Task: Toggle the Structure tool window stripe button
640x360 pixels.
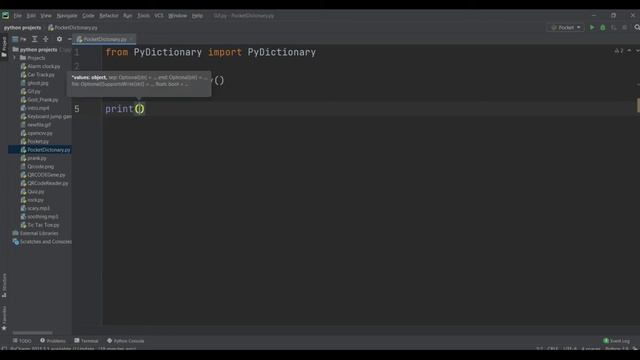Action: (x=4, y=285)
